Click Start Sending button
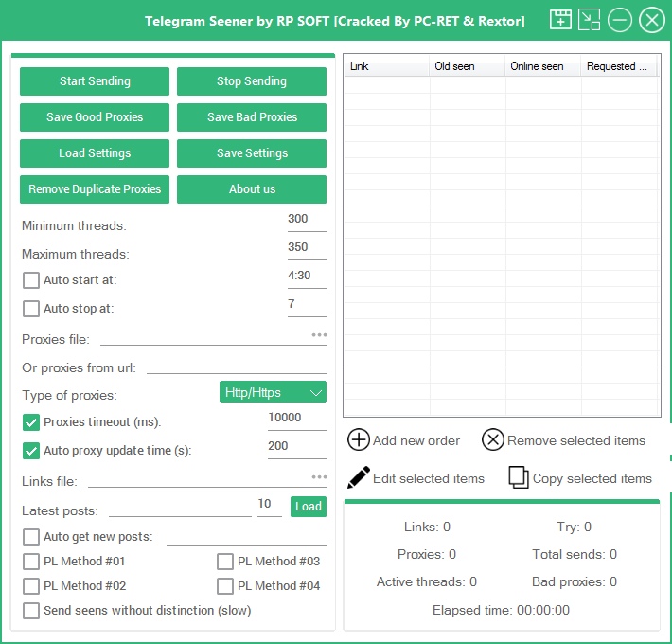 [x=95, y=81]
